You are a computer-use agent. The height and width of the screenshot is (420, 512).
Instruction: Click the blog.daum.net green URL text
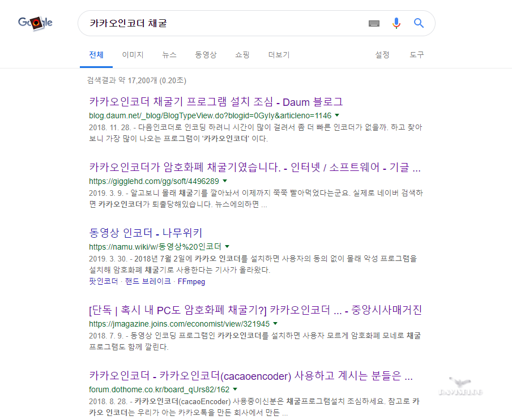point(210,115)
